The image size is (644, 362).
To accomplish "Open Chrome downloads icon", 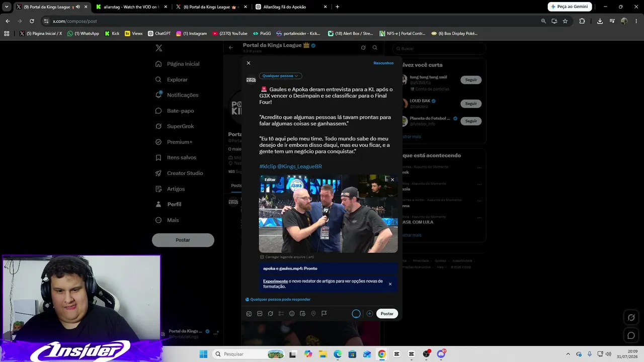I will tap(600, 21).
